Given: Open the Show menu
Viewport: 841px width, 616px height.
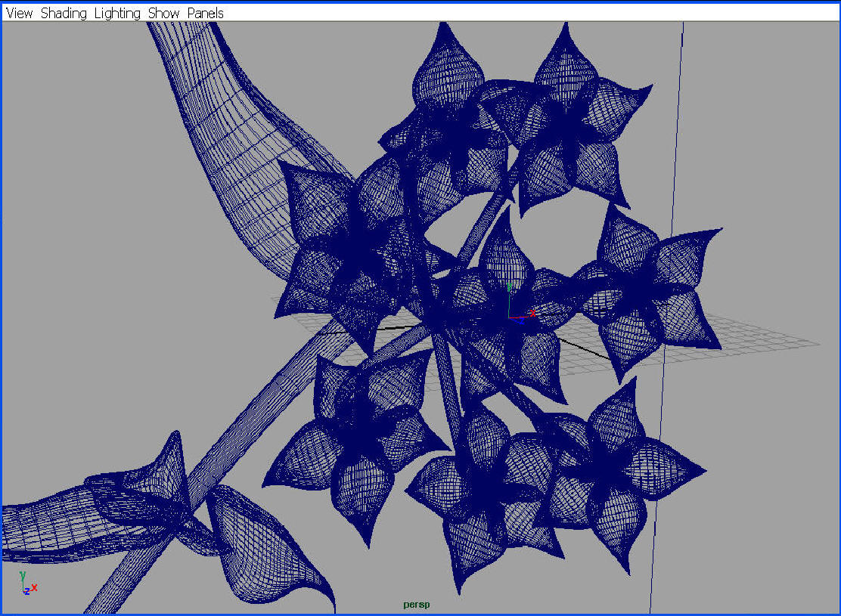Looking at the screenshot, I should coord(163,13).
